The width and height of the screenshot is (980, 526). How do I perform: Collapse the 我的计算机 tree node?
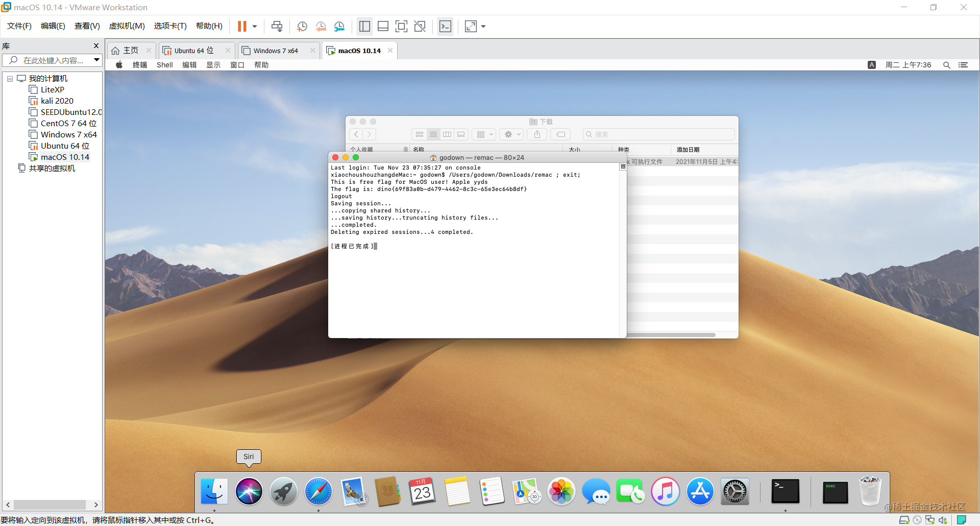click(x=10, y=79)
